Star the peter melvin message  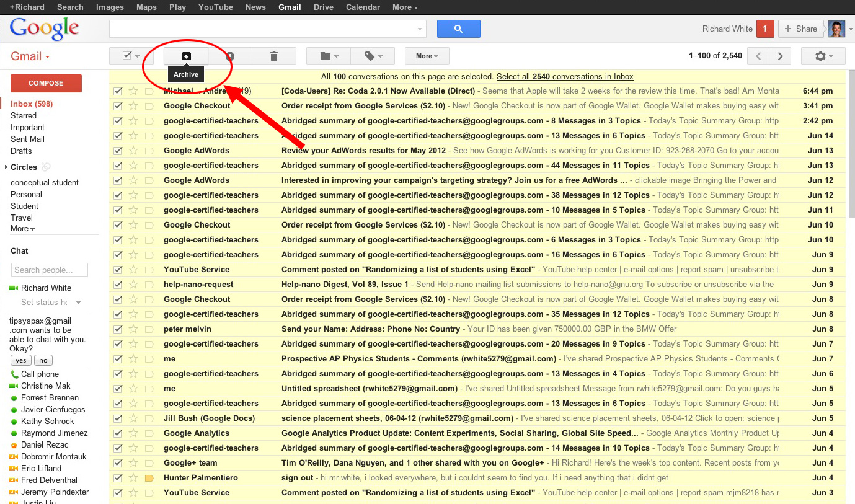133,329
